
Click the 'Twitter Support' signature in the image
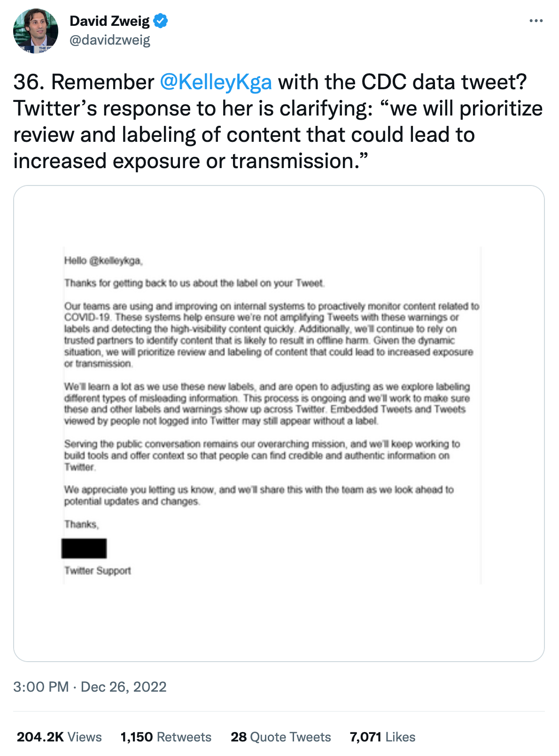[98, 571]
